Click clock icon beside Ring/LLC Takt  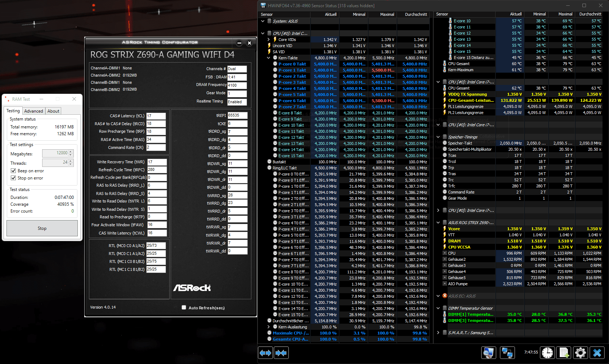(269, 168)
